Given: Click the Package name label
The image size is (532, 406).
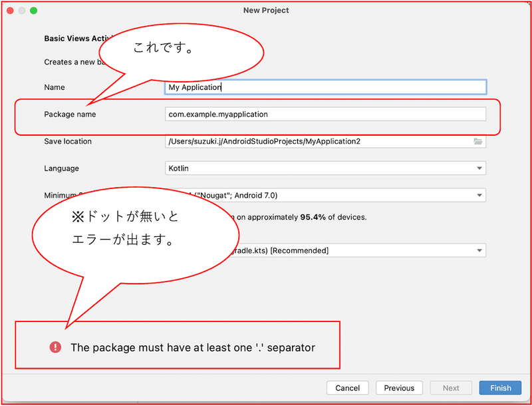Looking at the screenshot, I should [70, 114].
